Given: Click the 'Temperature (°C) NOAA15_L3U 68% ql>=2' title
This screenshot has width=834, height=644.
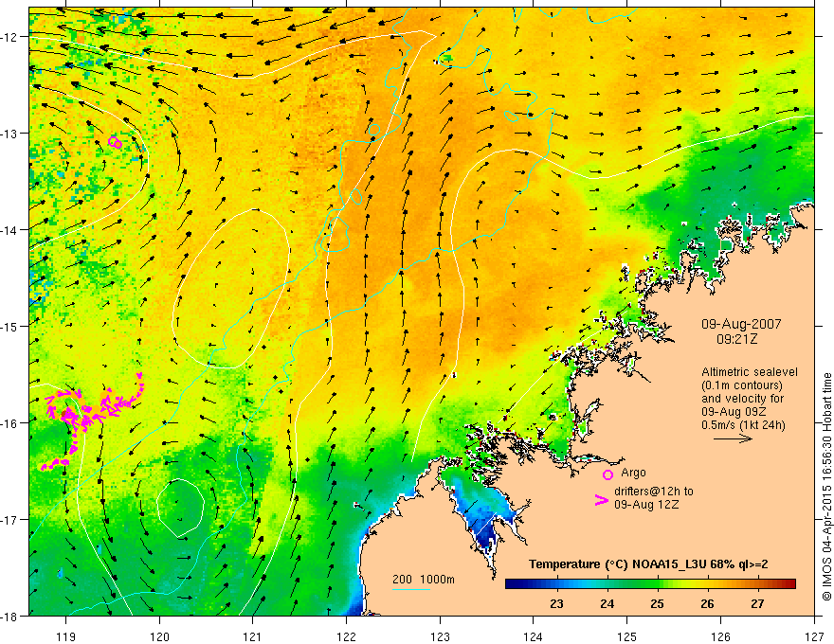Looking at the screenshot, I should 648,564.
